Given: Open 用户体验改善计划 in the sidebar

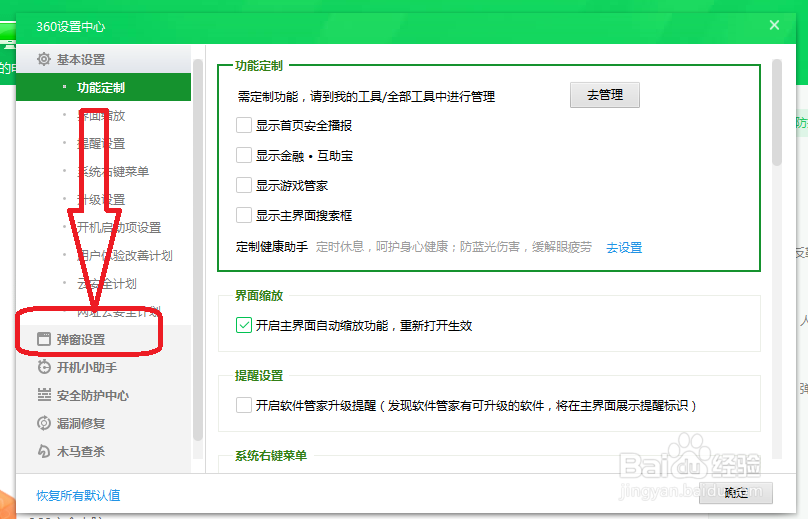Looking at the screenshot, I should tap(125, 255).
